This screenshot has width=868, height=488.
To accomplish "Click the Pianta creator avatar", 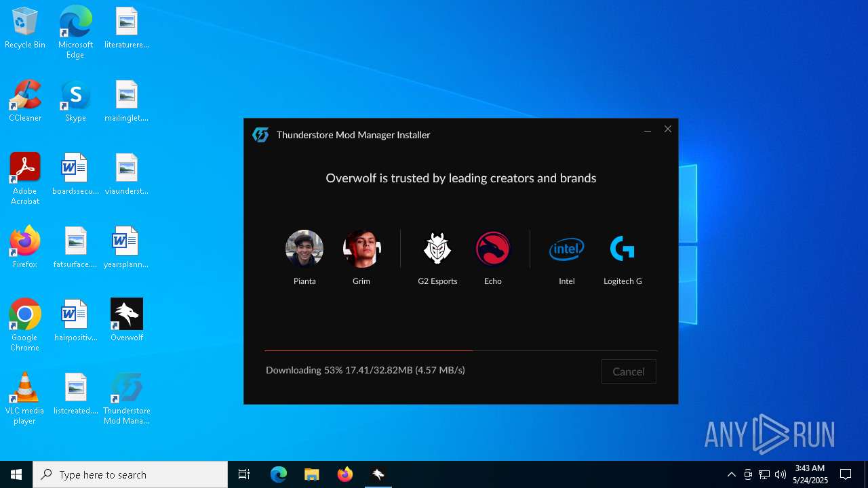I will [304, 249].
